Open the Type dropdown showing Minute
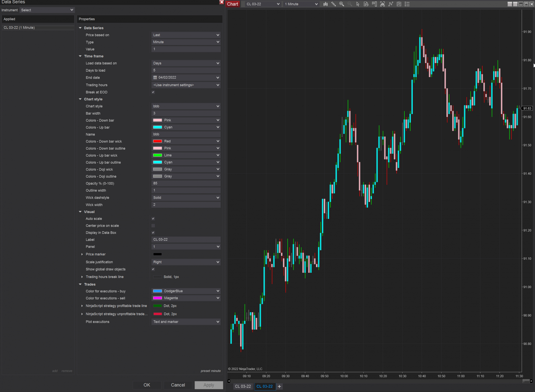 [x=186, y=42]
